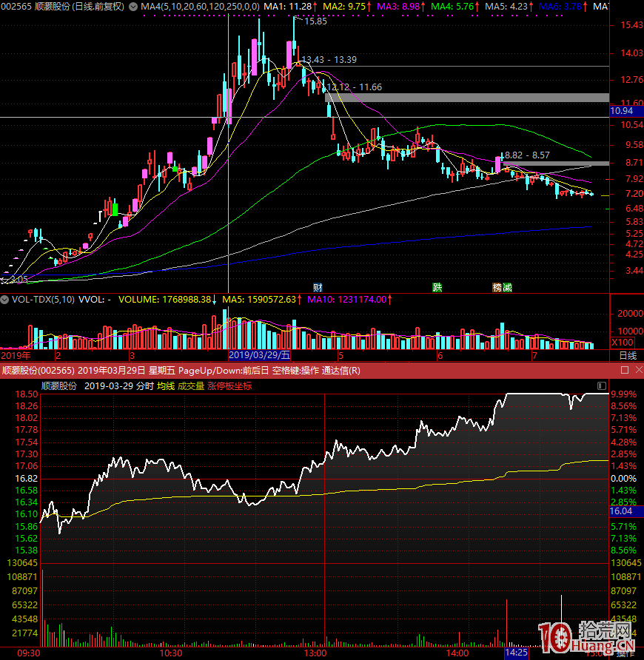Maximize the intraday 分时 popup window
Image resolution: width=644 pixels, height=660 pixels.
[625, 370]
